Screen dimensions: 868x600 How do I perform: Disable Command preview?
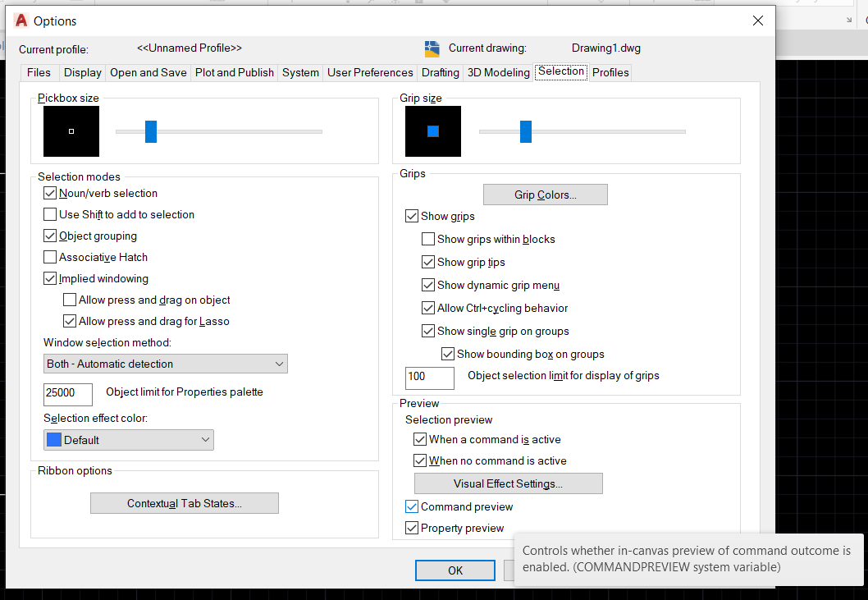411,506
